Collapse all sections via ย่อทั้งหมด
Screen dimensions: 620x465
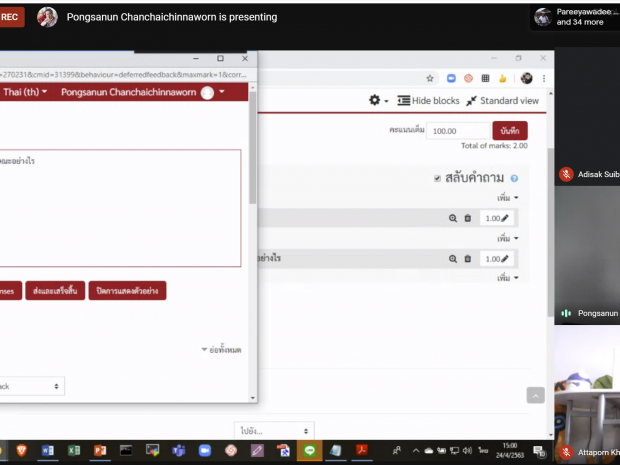tap(221, 350)
